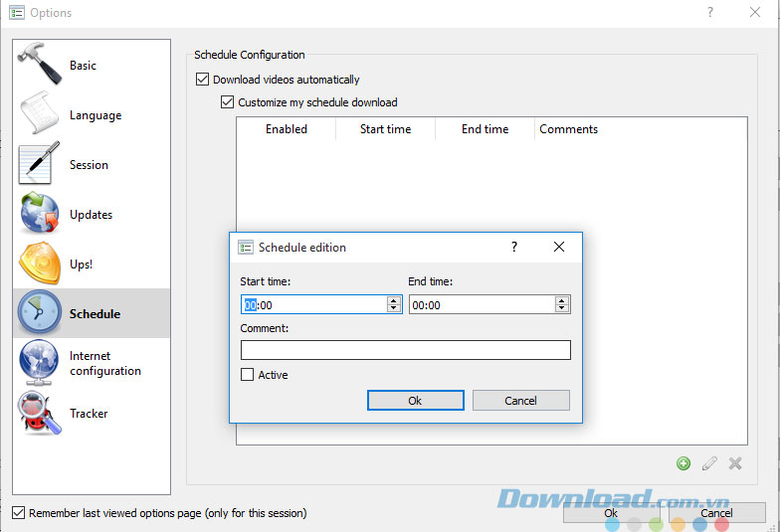Viewport: 780px width, 532px height.
Task: Click the green add schedule icon
Action: (683, 463)
